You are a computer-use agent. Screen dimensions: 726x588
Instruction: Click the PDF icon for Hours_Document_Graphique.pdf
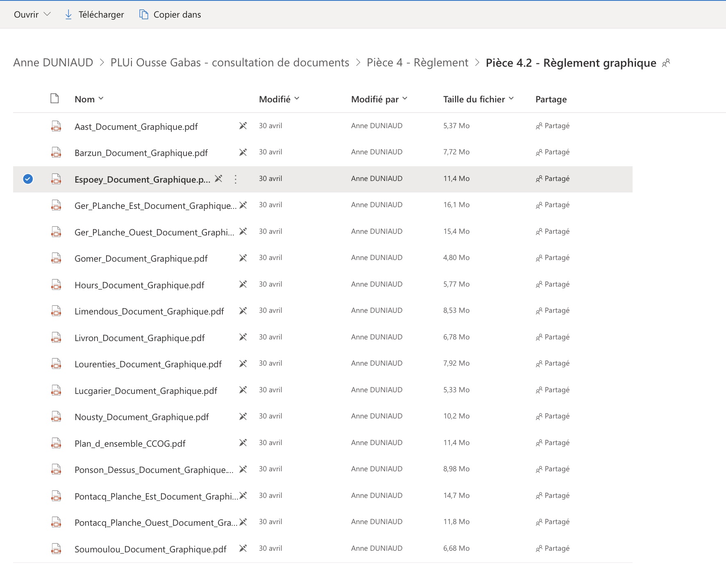tap(56, 285)
